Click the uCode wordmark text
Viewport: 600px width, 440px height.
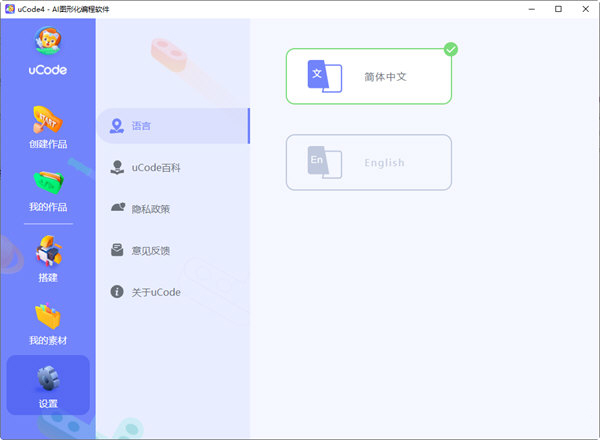click(x=48, y=70)
